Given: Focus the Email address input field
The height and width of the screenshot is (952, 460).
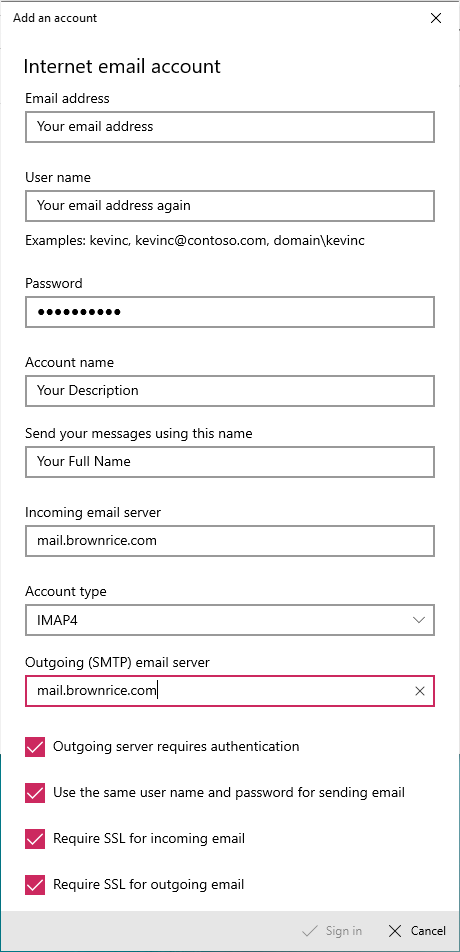Looking at the screenshot, I should (230, 127).
